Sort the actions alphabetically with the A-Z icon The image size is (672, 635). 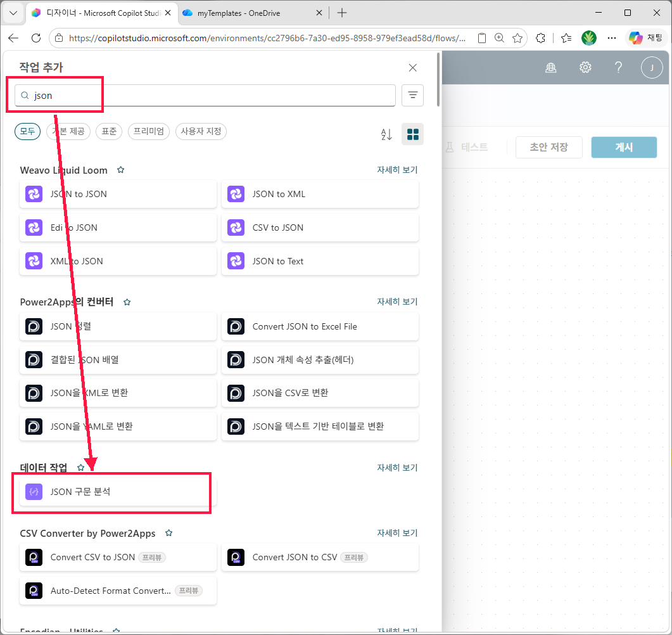pos(386,134)
